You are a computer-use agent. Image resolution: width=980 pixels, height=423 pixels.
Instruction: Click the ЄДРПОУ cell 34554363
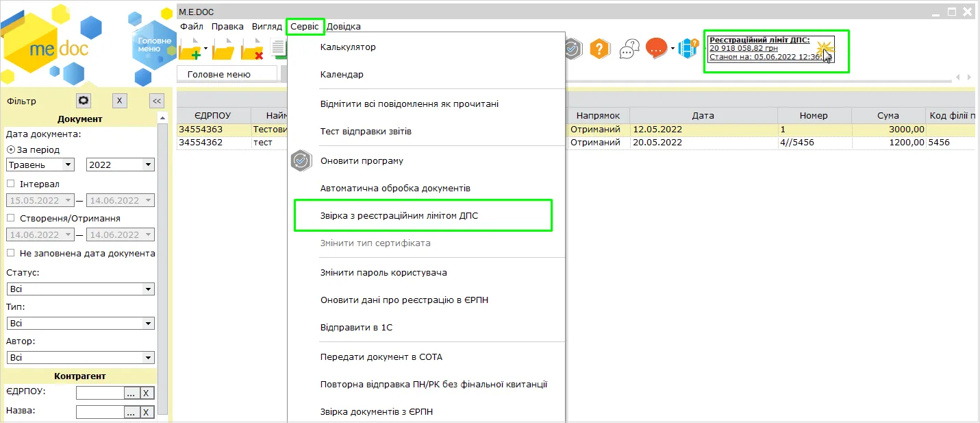[214, 129]
